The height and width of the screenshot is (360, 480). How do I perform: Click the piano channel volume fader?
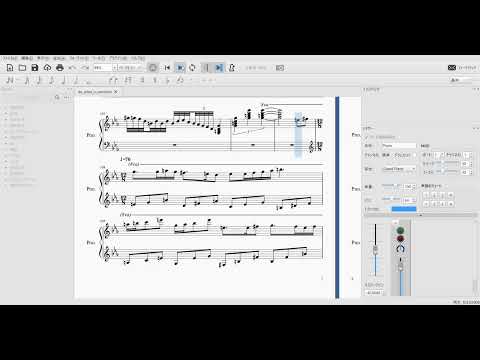401,267
